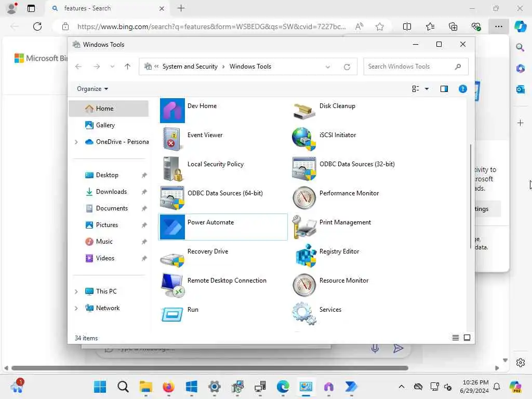The height and width of the screenshot is (399, 532).
Task: Add page to Edge favorites star
Action: click(x=380, y=26)
